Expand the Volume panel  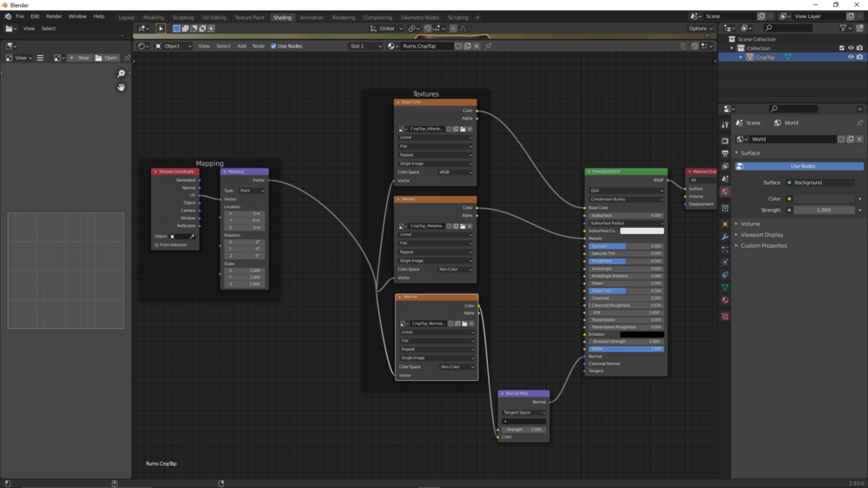pos(750,224)
